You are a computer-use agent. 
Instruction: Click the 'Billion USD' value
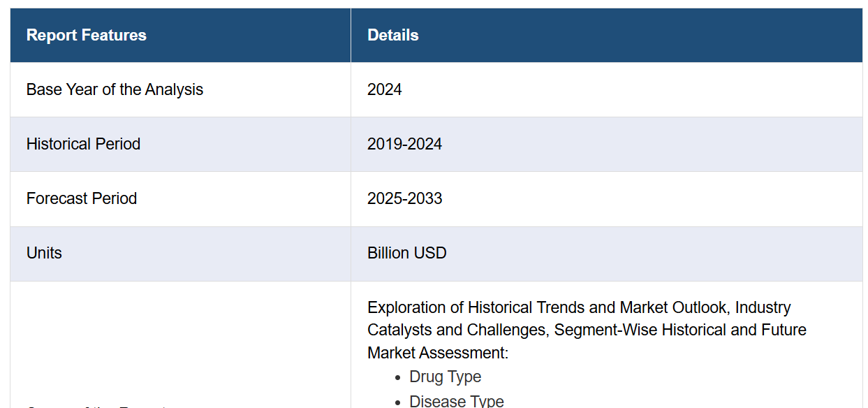407,253
